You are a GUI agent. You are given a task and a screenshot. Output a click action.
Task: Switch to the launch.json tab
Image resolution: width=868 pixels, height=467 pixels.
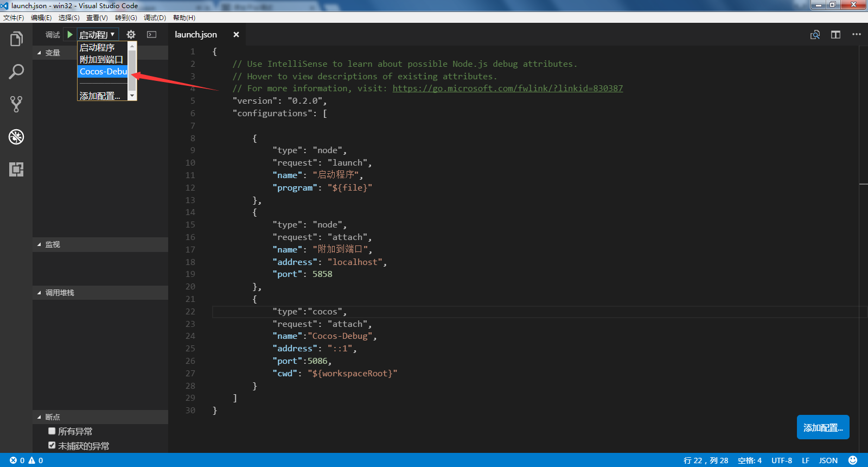click(196, 34)
